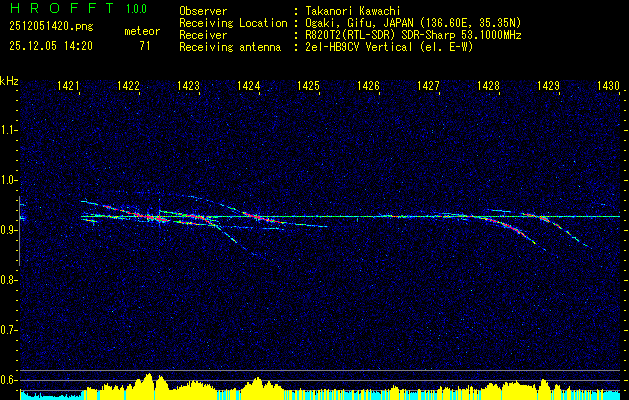Click the 1428 time axis marker

(x=489, y=85)
